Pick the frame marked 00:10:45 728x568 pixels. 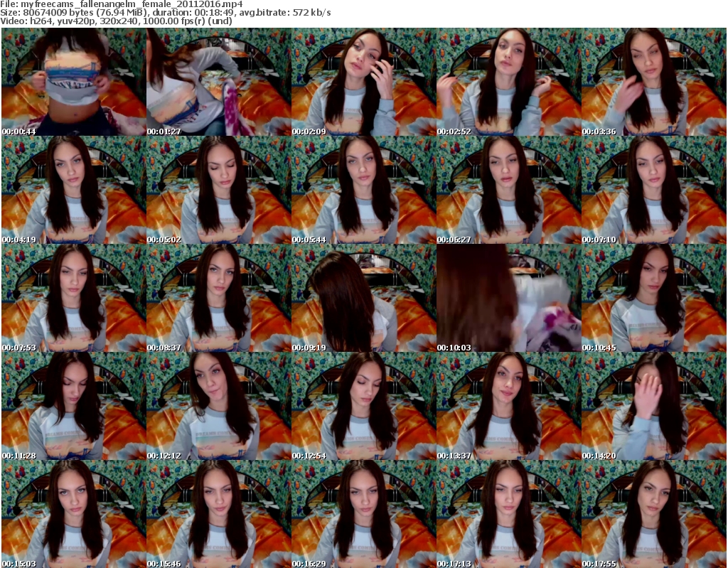coord(654,298)
